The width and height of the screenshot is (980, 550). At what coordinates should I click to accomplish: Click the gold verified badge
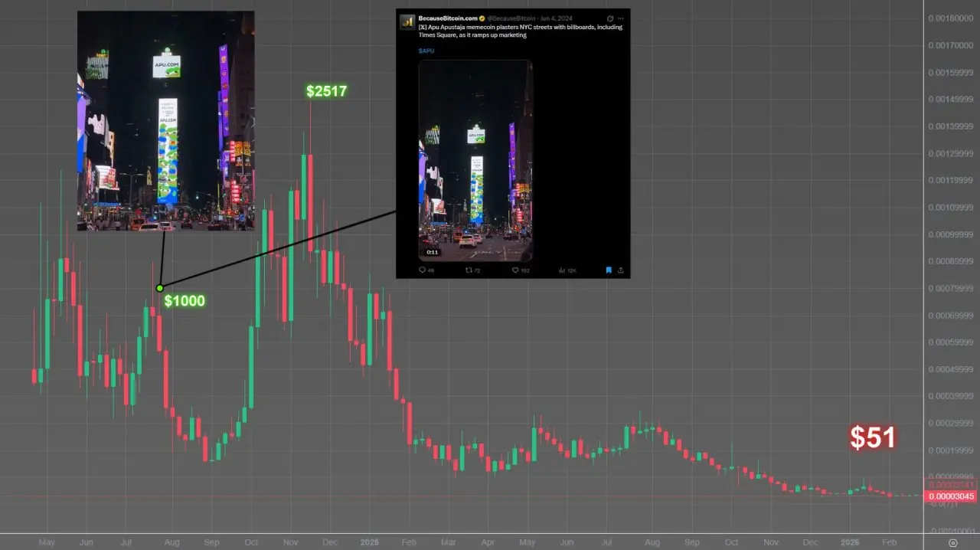482,18
